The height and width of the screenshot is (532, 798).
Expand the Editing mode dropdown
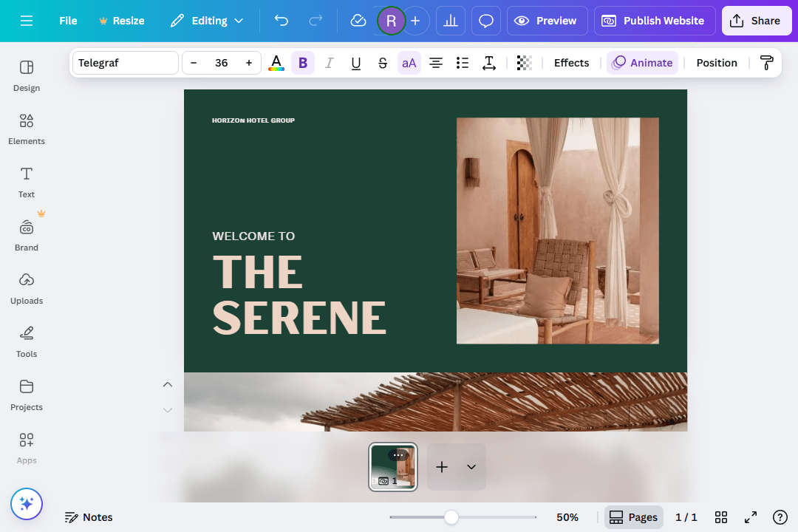[207, 21]
